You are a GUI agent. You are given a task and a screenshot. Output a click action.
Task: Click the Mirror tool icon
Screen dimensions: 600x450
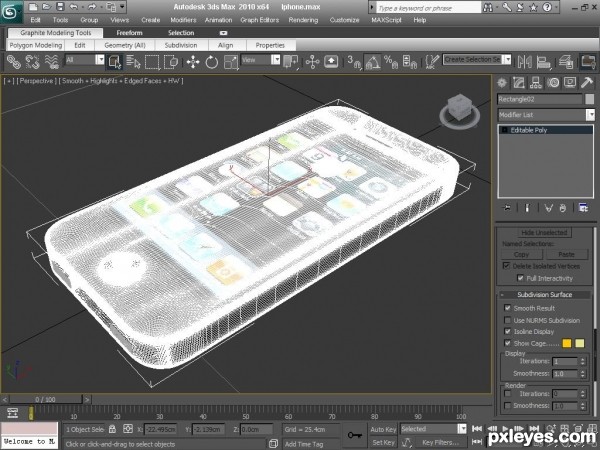pyautogui.click(x=524, y=61)
